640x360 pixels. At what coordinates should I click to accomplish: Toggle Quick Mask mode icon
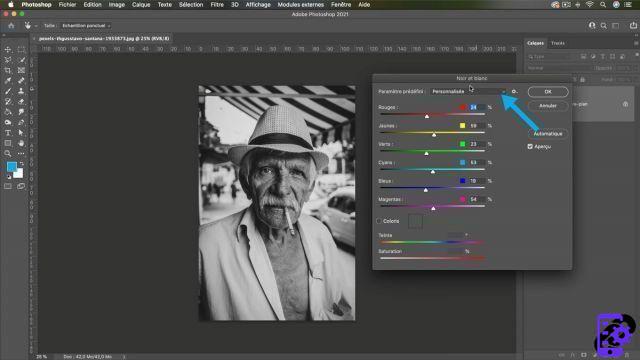8,187
